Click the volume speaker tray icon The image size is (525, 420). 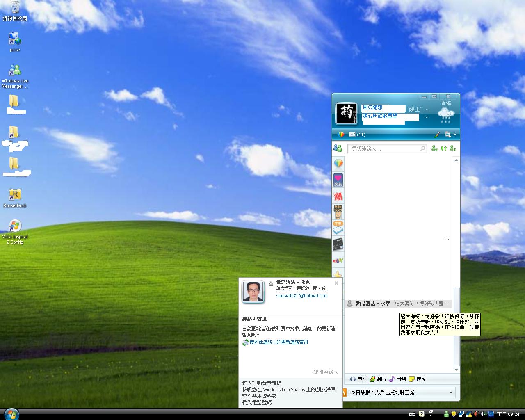tap(483, 414)
